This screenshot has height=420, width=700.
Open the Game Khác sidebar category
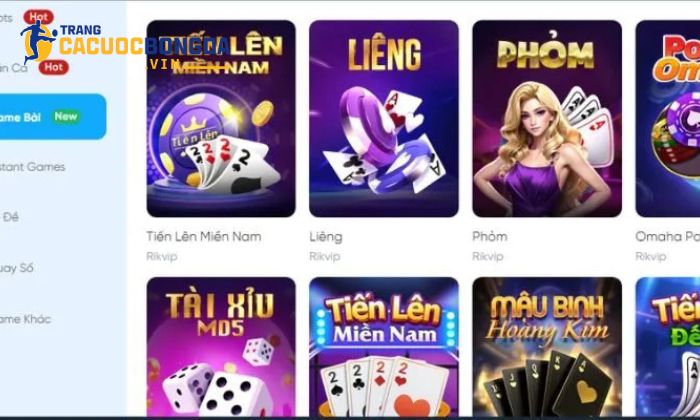[x=25, y=319]
